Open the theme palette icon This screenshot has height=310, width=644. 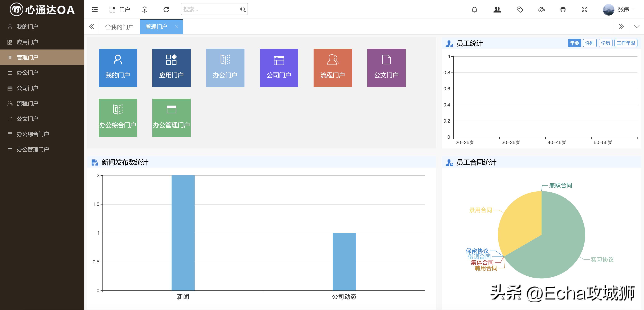pyautogui.click(x=541, y=10)
